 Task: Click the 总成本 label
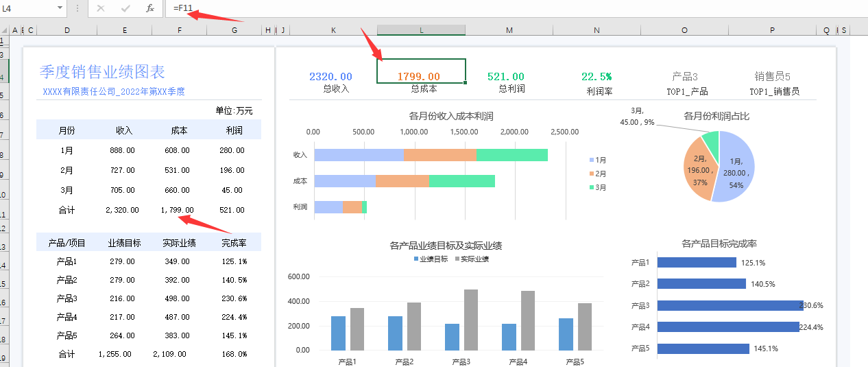(x=424, y=88)
